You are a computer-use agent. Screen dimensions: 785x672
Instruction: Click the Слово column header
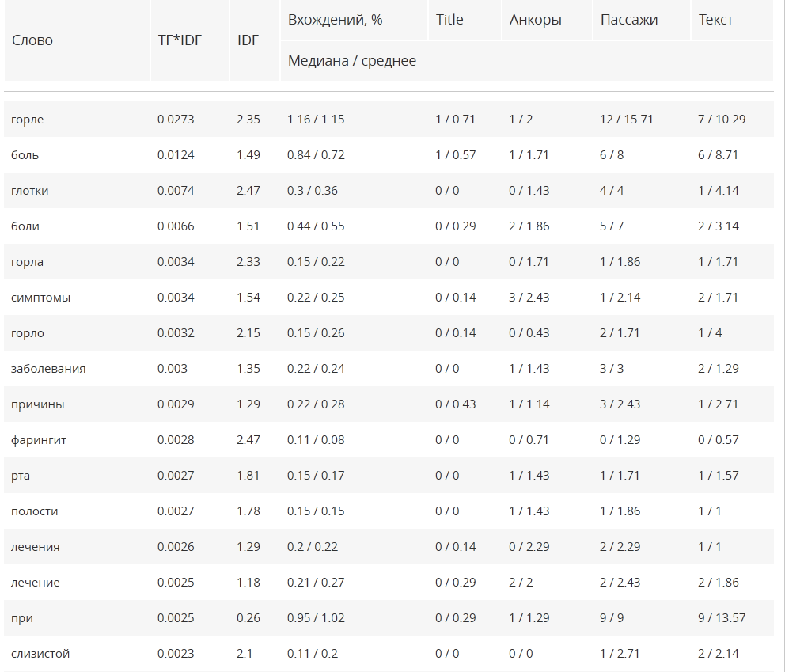[x=32, y=40]
